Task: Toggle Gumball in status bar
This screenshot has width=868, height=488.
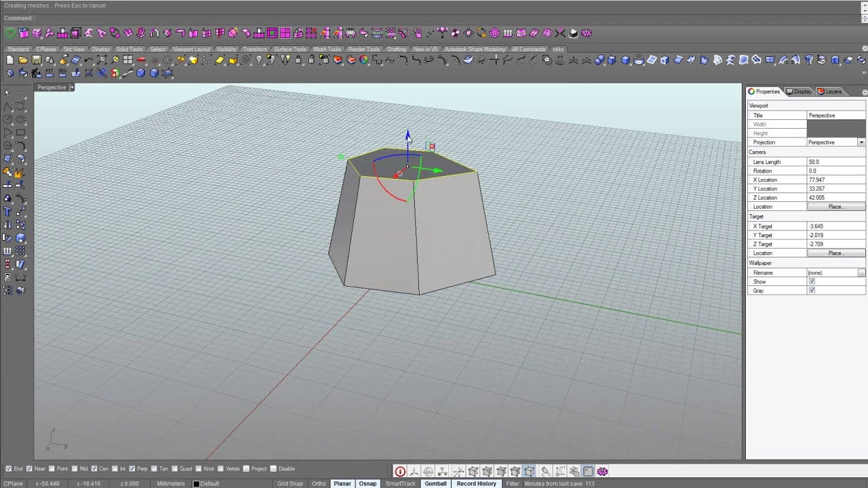Action: click(x=435, y=483)
